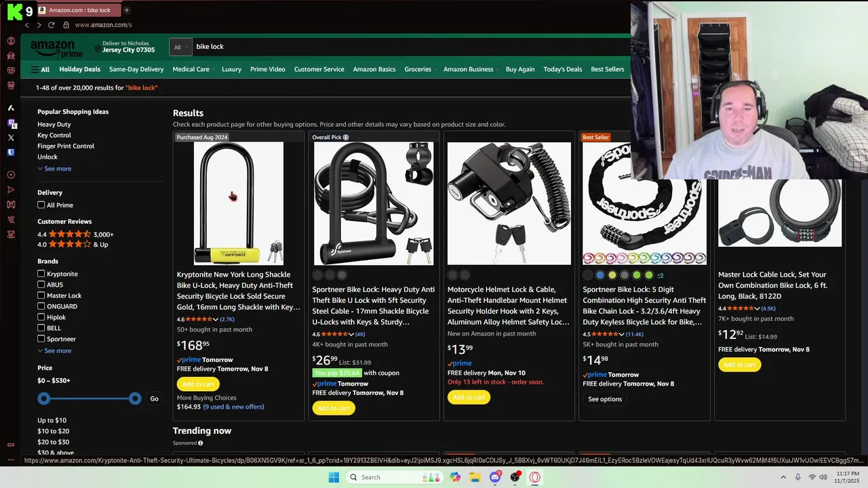This screenshot has height=488, width=868.
Task: Click the paper-plane arrow sidebar icon
Action: click(x=11, y=190)
